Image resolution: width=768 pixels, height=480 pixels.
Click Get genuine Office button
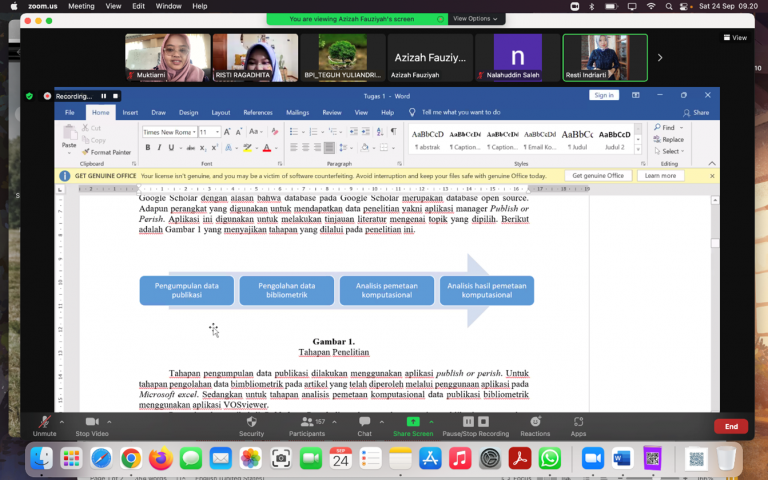pyautogui.click(x=598, y=175)
